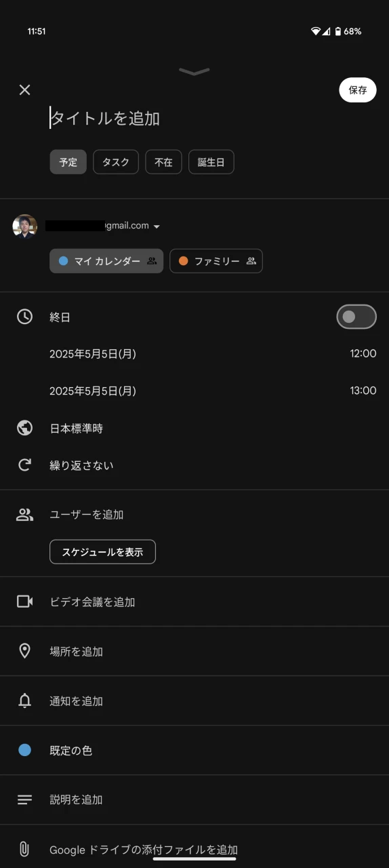
Task: Tap the notification bell icon
Action: coord(25,701)
